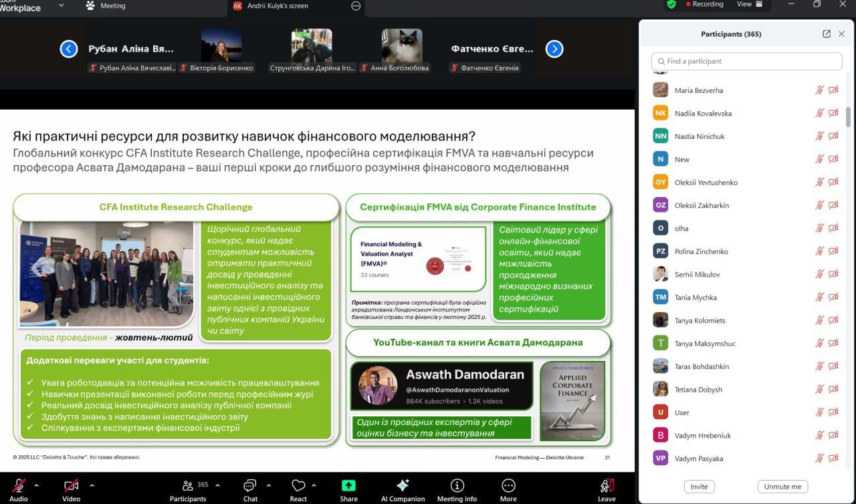
Task: Click the green Share screen icon
Action: [x=348, y=486]
